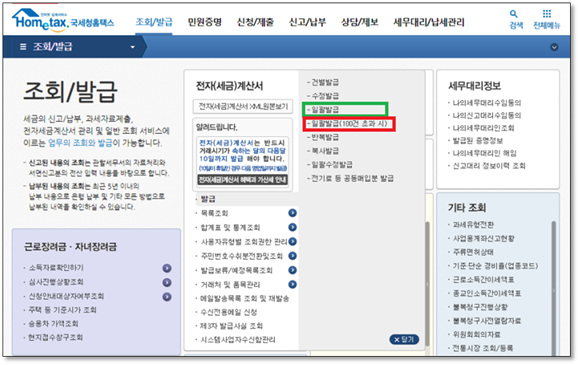This screenshot has width=579, height=365.
Task: Click arrow icon next to 목록조회
Action: (292, 213)
